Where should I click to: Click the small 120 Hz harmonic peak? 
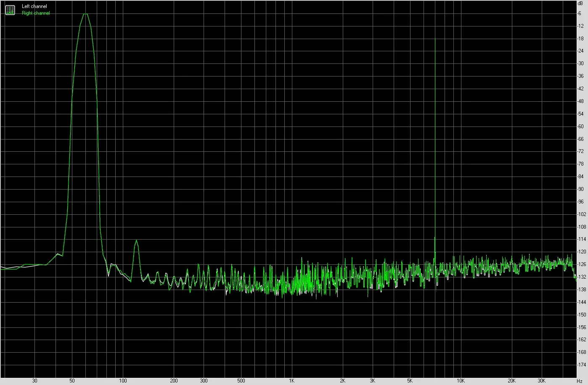(x=136, y=241)
